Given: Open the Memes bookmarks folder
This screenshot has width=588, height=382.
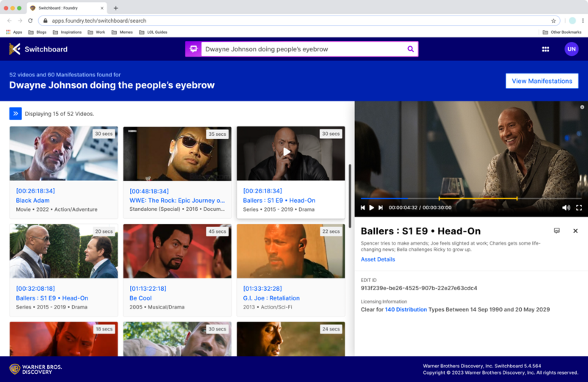Looking at the screenshot, I should tap(122, 32).
